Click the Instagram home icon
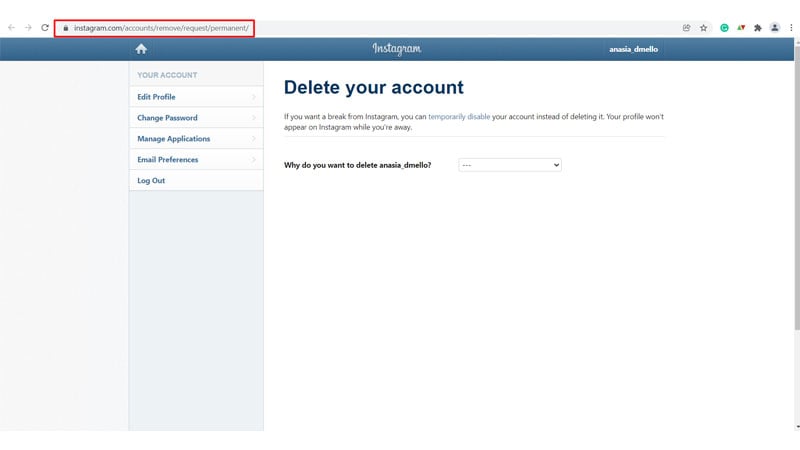Viewport: 800px width, 450px height. pos(141,49)
